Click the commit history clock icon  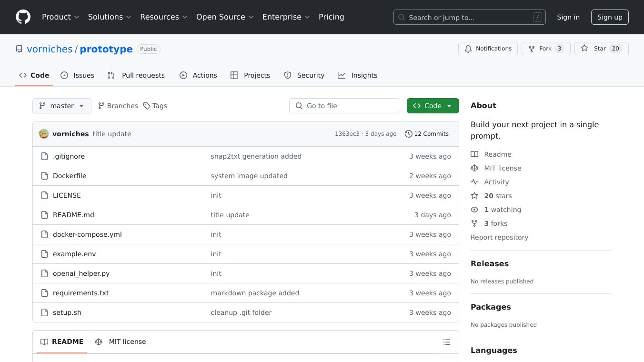click(x=408, y=134)
